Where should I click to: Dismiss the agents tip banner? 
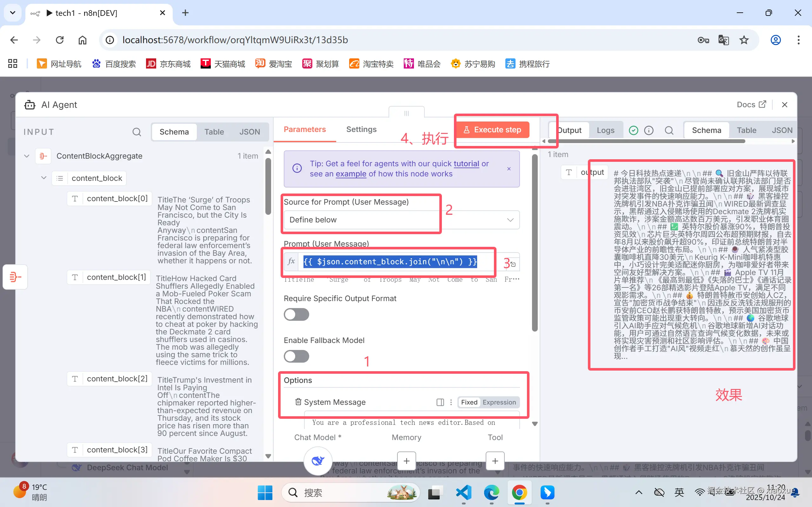[509, 169]
